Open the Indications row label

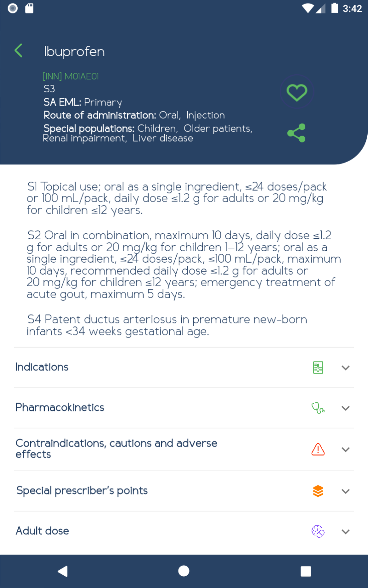[x=42, y=367]
